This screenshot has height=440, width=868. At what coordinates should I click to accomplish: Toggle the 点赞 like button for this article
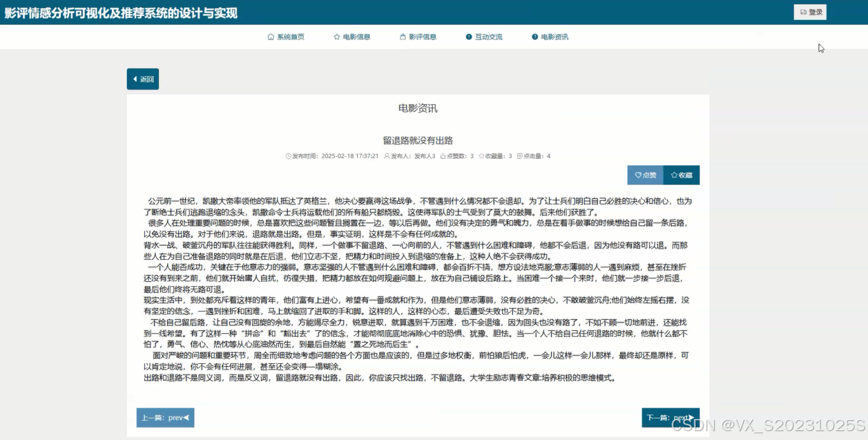(x=645, y=175)
